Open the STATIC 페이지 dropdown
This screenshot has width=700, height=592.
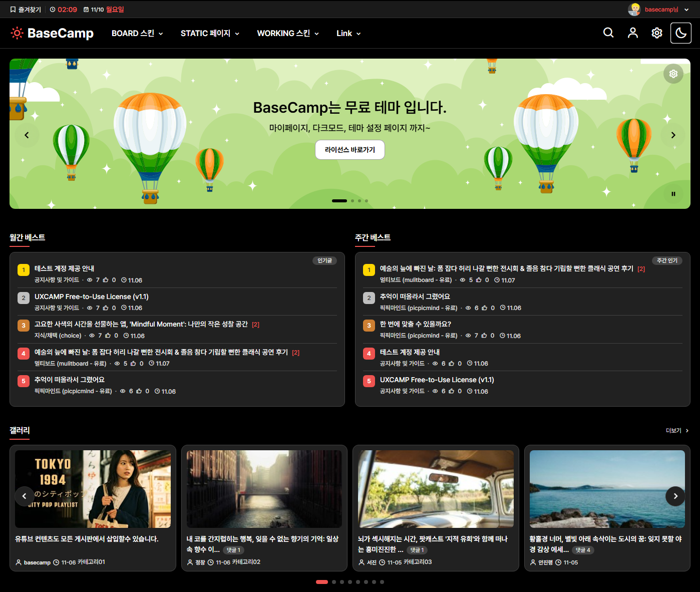pyautogui.click(x=210, y=33)
